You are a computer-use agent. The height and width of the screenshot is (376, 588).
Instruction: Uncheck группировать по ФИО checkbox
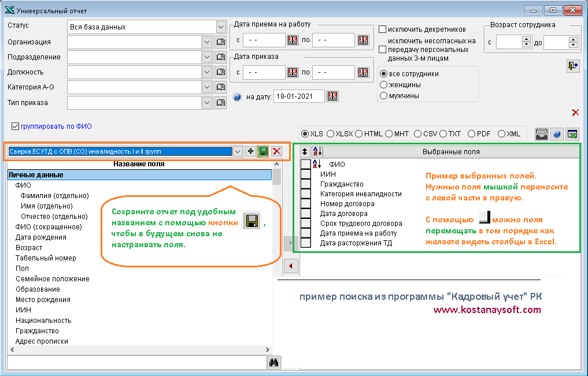pyautogui.click(x=15, y=126)
